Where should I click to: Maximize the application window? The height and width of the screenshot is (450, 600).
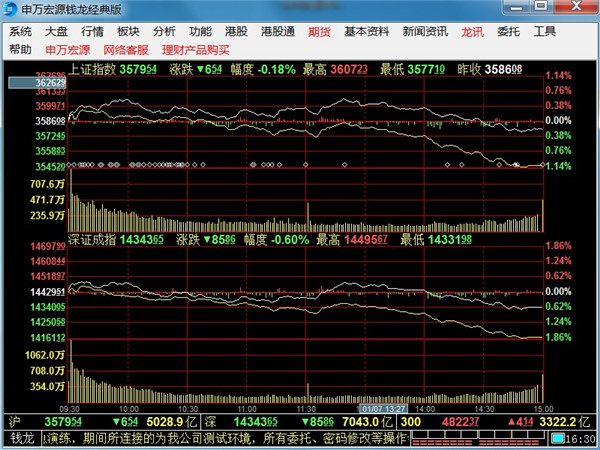[541, 6]
